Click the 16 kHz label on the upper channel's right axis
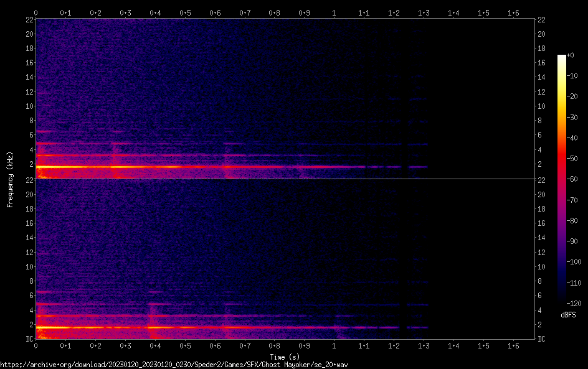This screenshot has height=369, width=588. 542,63
